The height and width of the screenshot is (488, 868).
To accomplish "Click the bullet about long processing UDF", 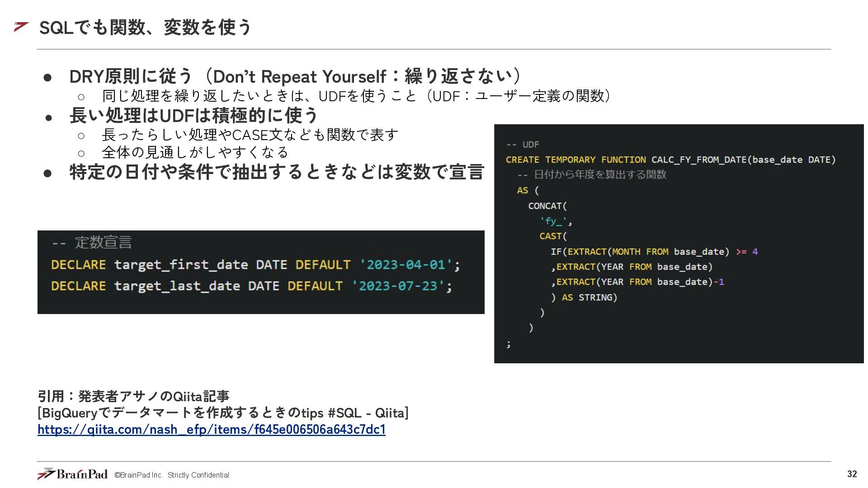I will (193, 116).
